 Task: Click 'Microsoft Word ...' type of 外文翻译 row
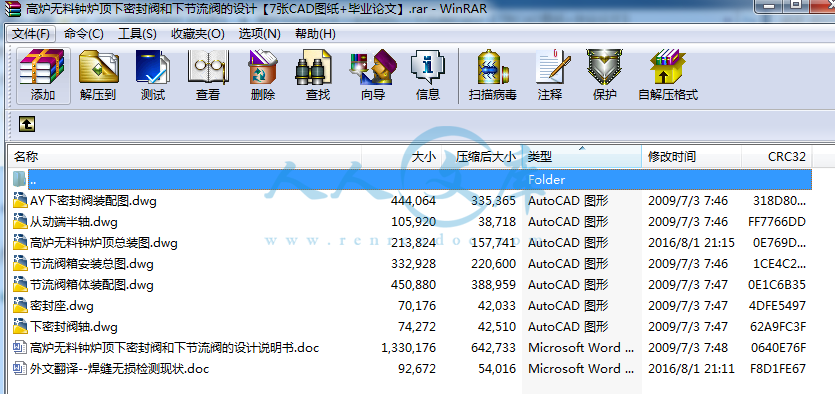coord(581,368)
